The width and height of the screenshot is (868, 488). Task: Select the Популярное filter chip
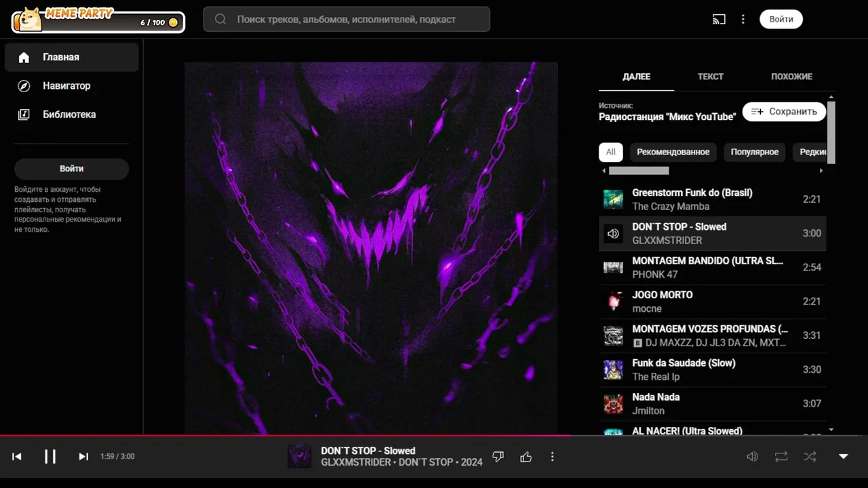coord(755,152)
